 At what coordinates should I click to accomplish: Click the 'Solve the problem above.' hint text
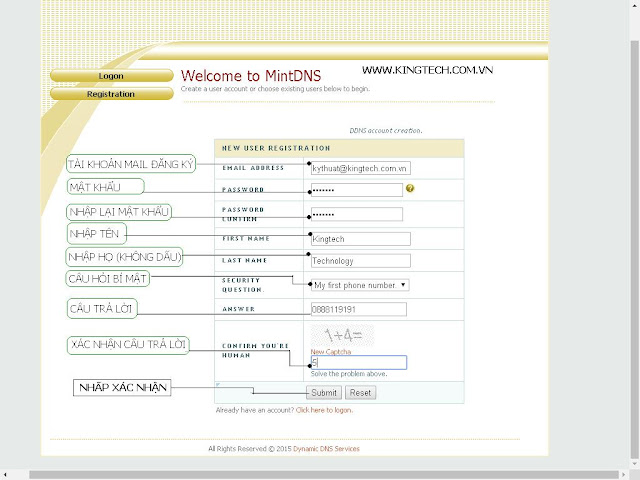click(x=349, y=373)
